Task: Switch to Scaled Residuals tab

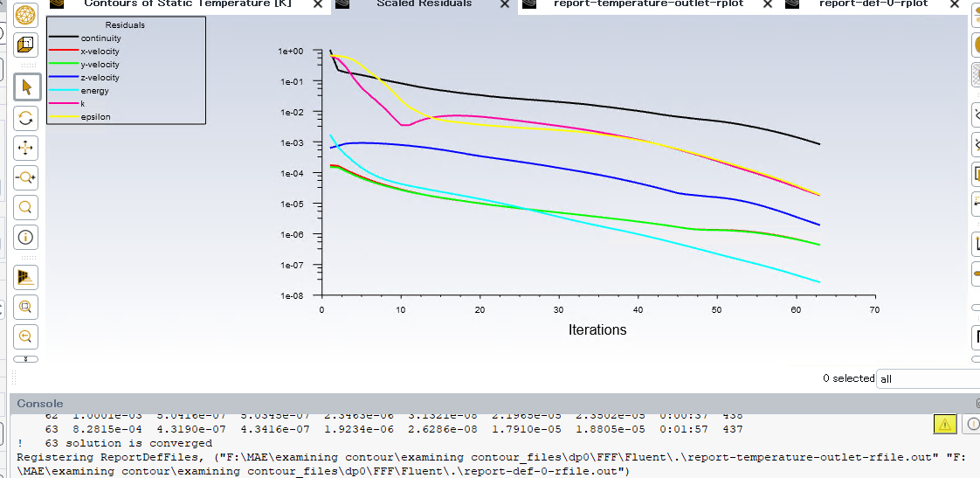Action: pos(424,3)
